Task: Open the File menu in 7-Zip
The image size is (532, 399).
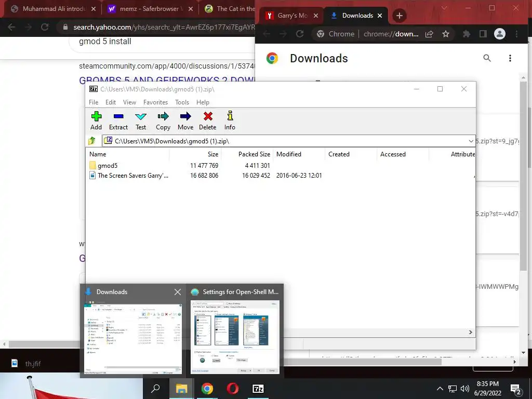Action: [94, 102]
